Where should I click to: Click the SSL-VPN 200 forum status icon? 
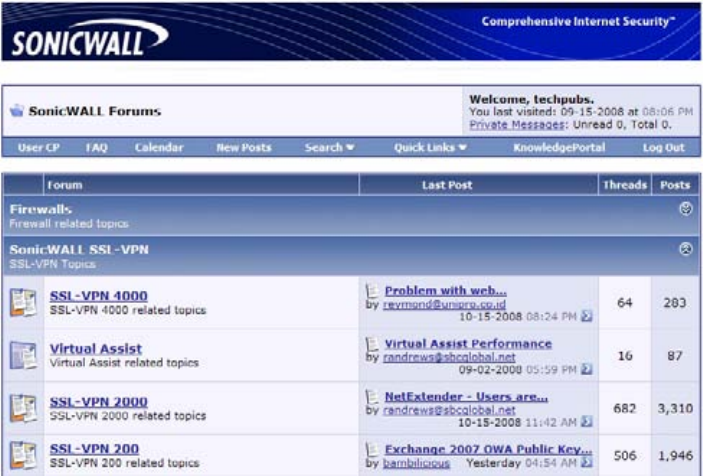[23, 455]
